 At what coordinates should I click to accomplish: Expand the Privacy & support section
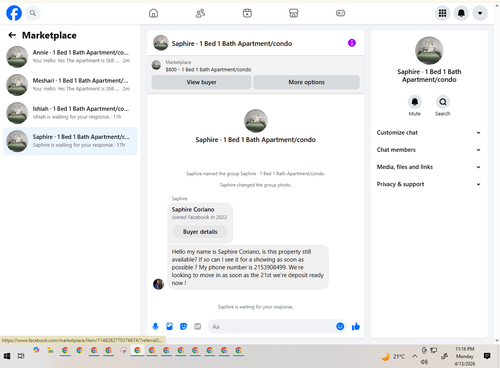coord(429,184)
